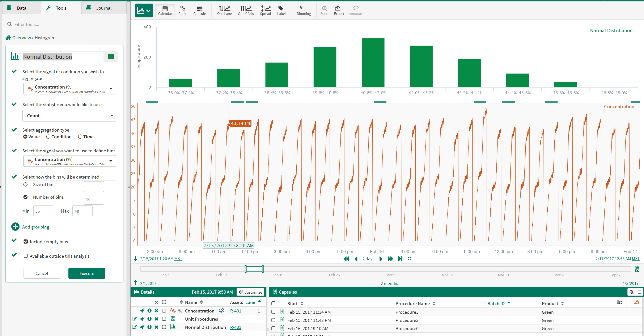This screenshot has width=644, height=336.
Task: Uncheck Include empty bins
Action: pyautogui.click(x=26, y=242)
